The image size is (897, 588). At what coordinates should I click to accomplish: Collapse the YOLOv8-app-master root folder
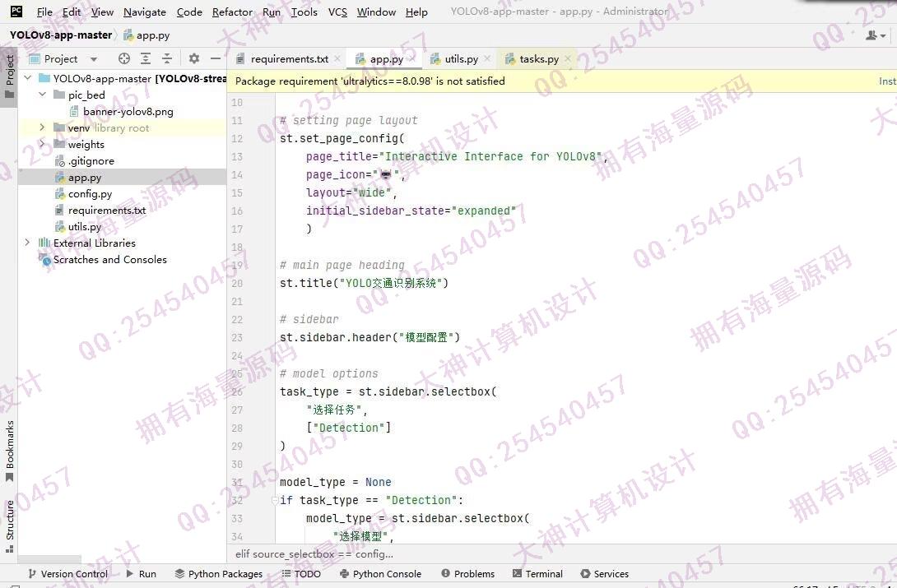27,77
